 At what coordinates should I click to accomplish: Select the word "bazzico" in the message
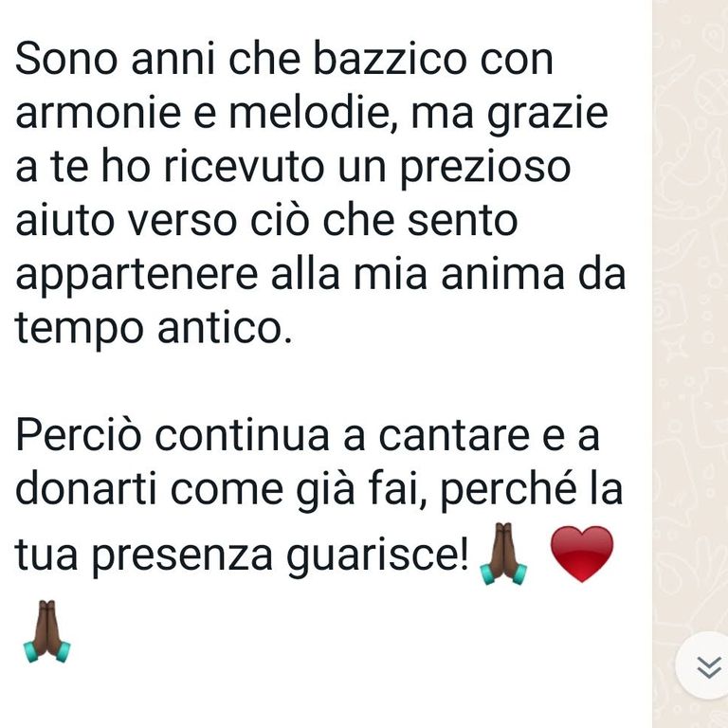point(390,60)
